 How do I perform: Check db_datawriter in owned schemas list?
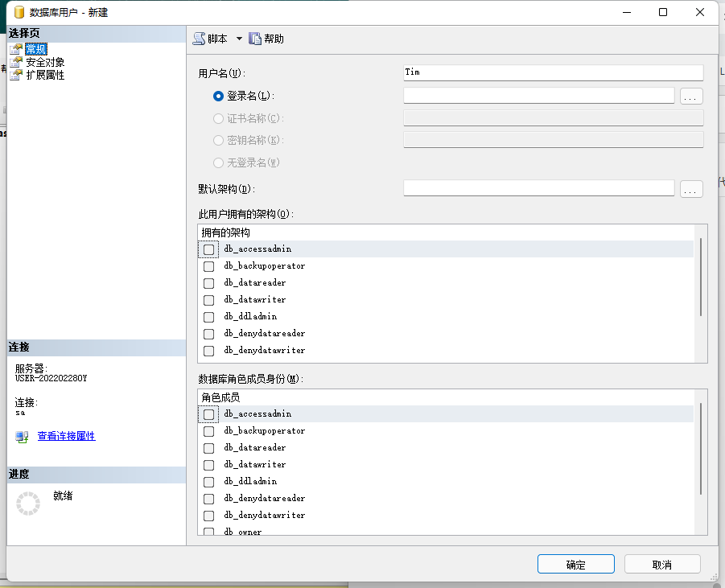click(209, 301)
